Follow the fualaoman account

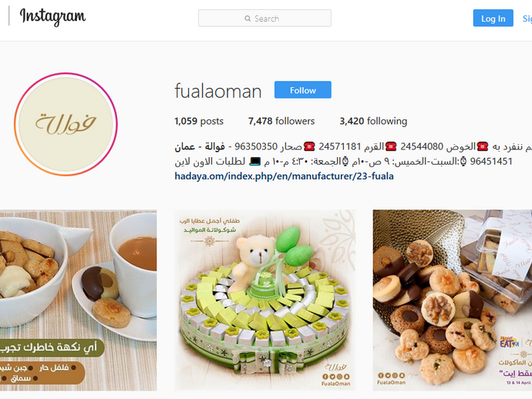pos(303,90)
